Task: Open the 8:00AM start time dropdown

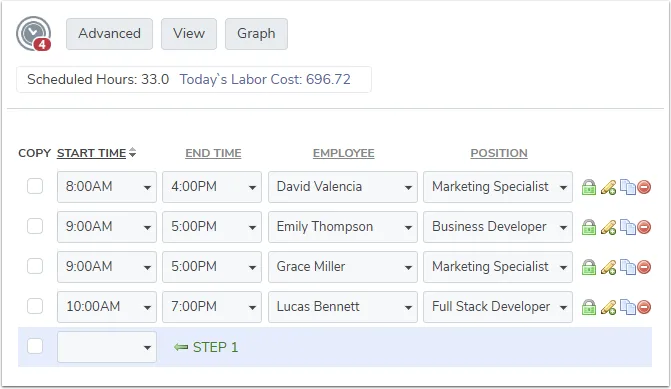Action: pos(107,187)
